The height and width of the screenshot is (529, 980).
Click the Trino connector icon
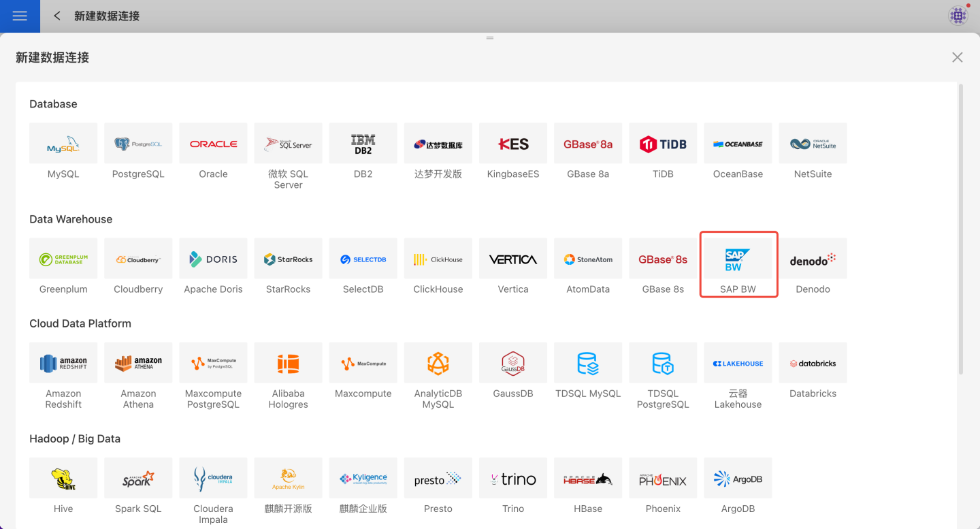pos(512,479)
